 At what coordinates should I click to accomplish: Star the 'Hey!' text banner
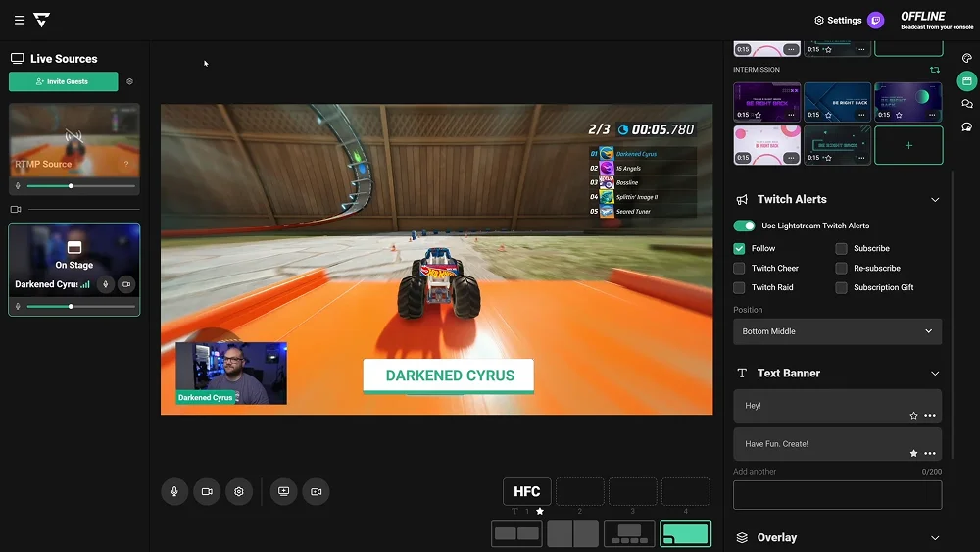point(913,416)
